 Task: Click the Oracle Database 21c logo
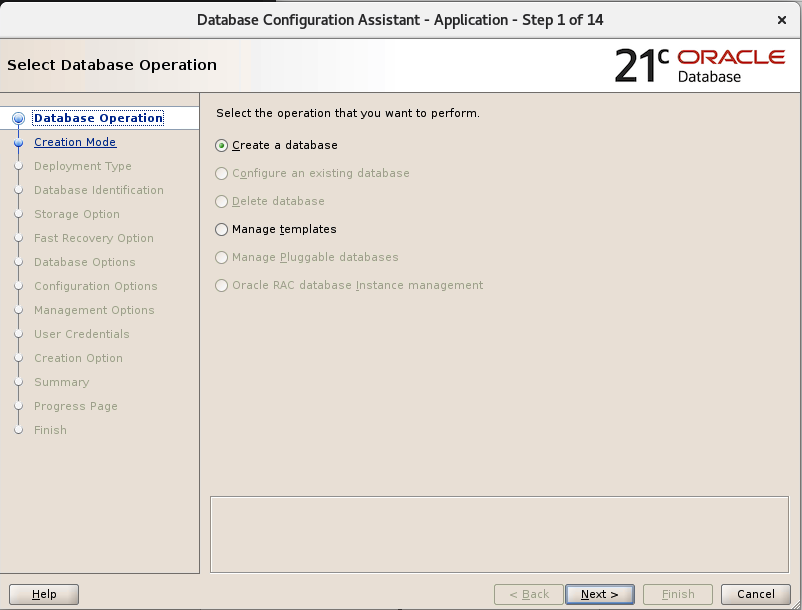[x=700, y=62]
